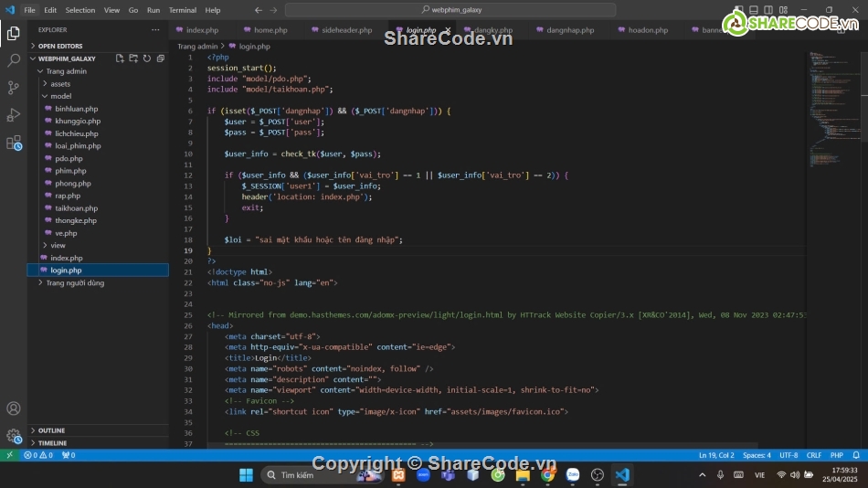The width and height of the screenshot is (868, 488).
Task: Open binhluan.php in the file tree
Action: (x=77, y=109)
